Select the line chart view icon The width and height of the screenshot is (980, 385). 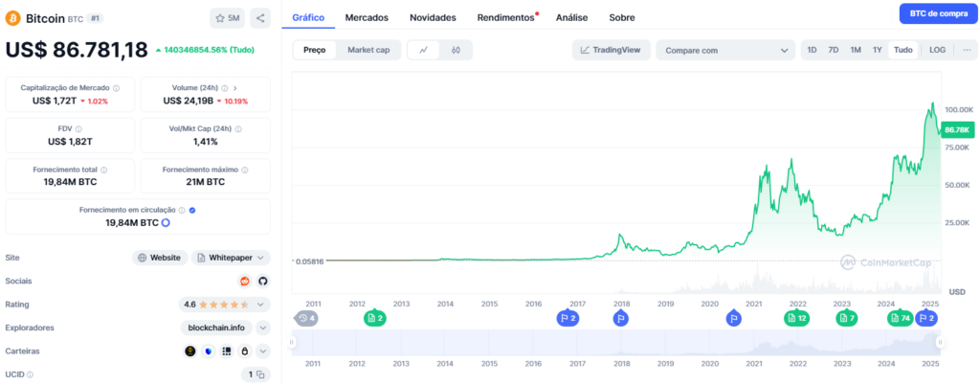click(x=423, y=50)
